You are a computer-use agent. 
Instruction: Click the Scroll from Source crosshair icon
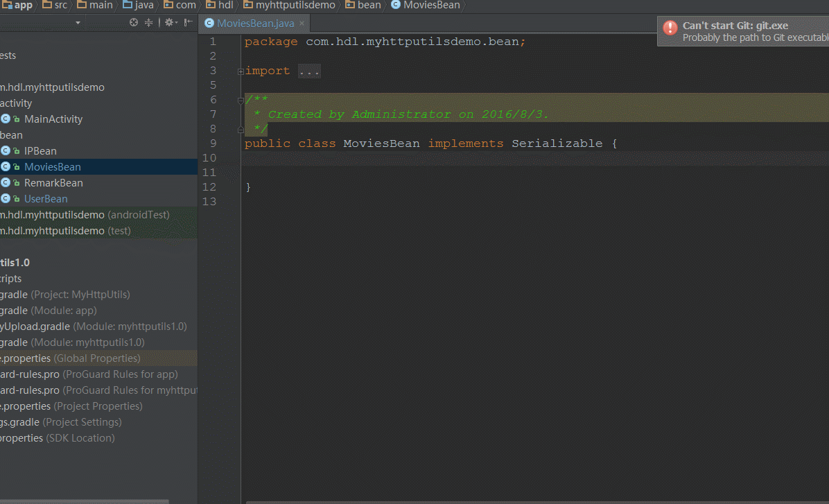coord(134,23)
